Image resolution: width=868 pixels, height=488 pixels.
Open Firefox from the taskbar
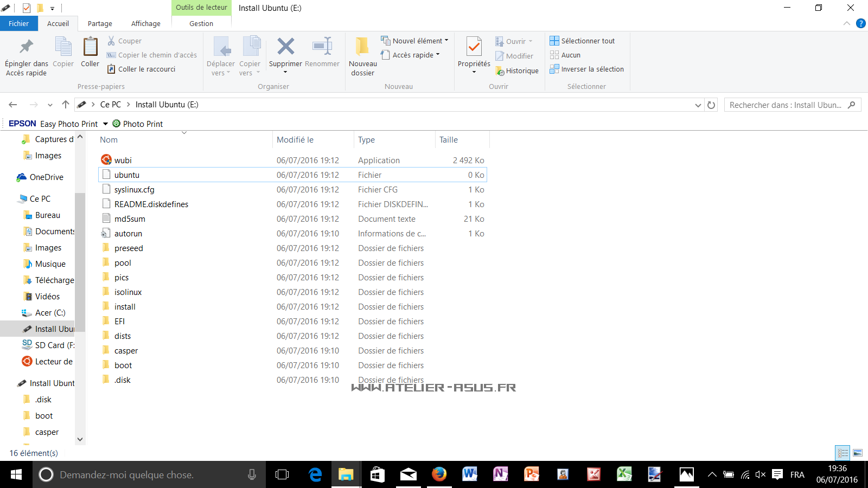pyautogui.click(x=439, y=474)
